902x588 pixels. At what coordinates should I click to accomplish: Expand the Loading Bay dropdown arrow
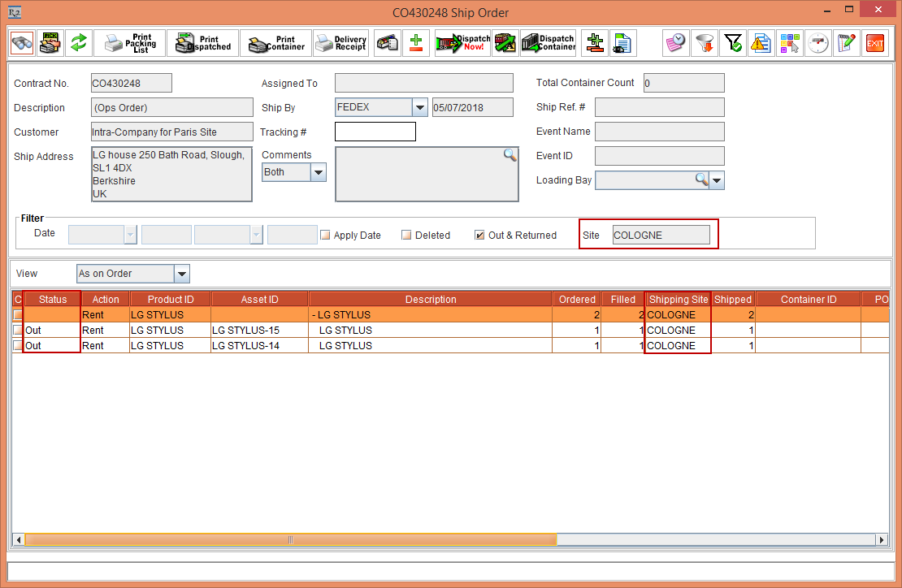(x=718, y=180)
